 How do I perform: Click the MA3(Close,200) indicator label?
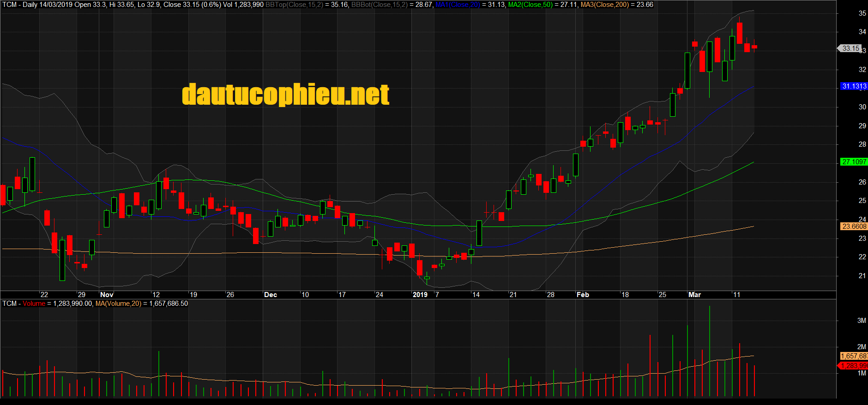point(605,5)
